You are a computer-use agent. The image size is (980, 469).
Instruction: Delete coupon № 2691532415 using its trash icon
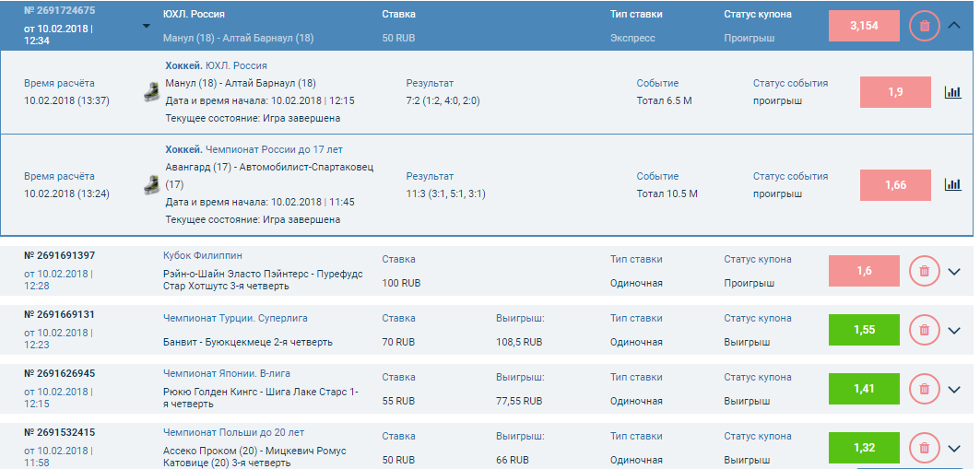click(925, 448)
